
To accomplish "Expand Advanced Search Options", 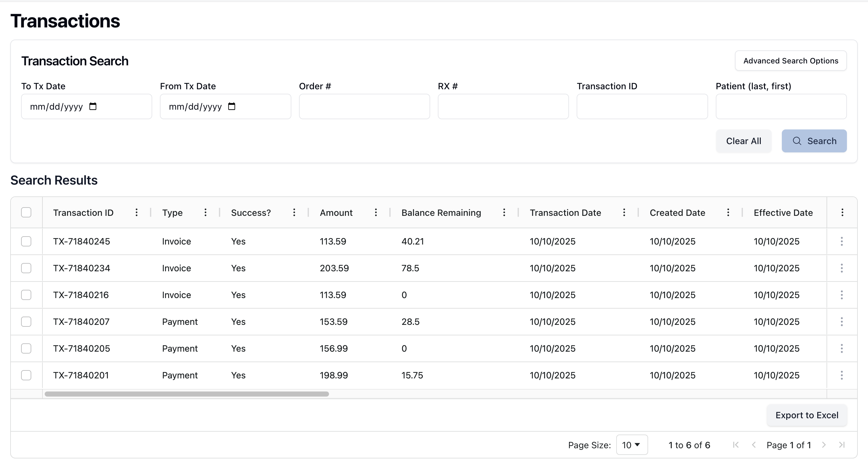I will [x=790, y=61].
